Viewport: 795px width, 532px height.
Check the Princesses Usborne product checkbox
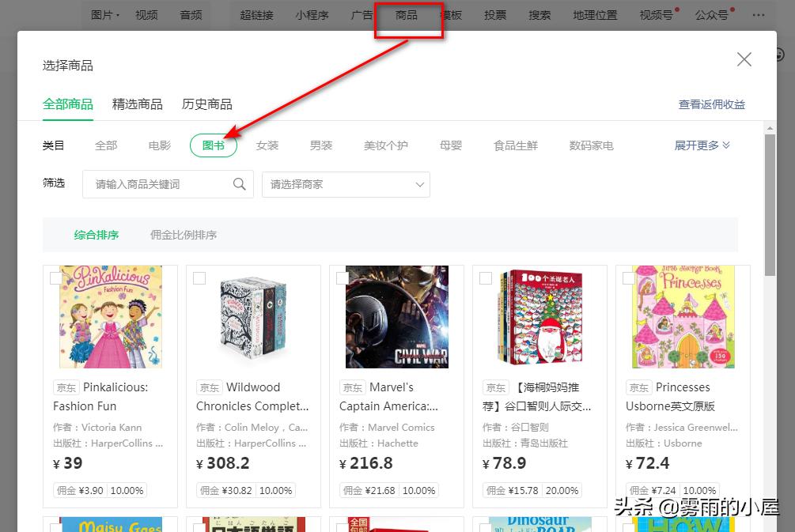pyautogui.click(x=629, y=278)
